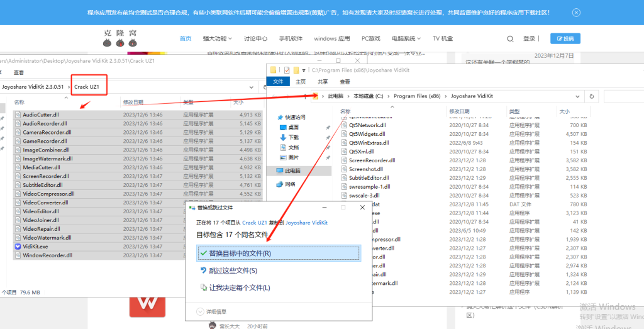
Task: Open address history dropdown in VidiKit explorer
Action: pos(577,96)
